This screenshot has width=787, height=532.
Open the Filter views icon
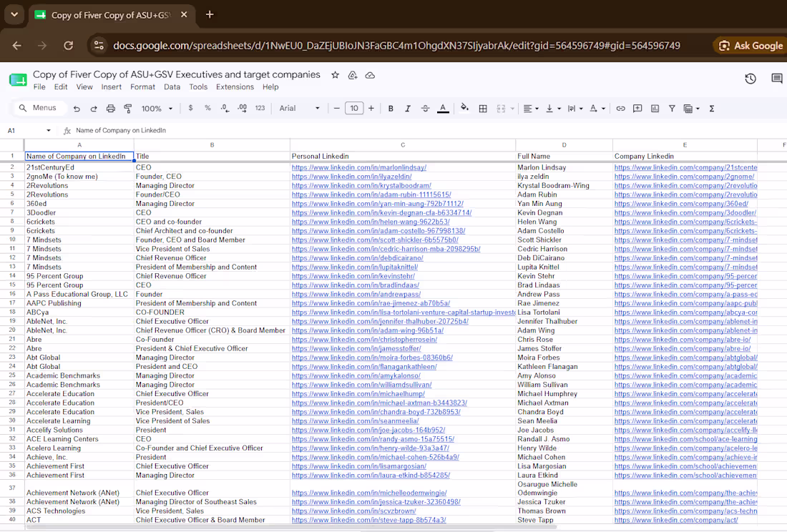pyautogui.click(x=691, y=108)
